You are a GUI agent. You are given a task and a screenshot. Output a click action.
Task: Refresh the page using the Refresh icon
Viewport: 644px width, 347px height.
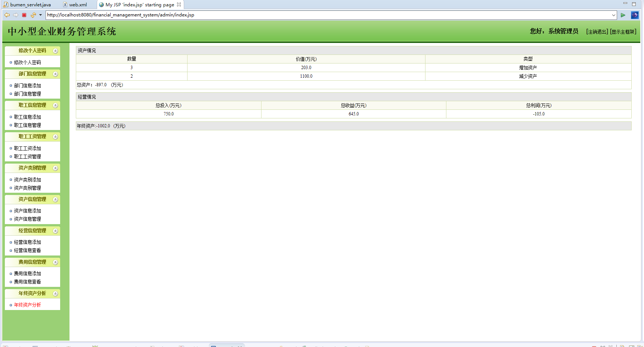click(x=33, y=15)
